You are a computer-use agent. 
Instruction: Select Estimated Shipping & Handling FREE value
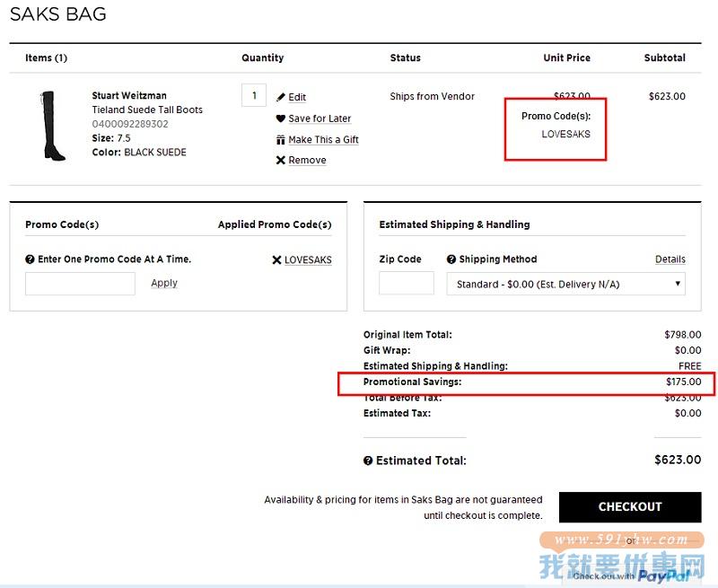690,366
